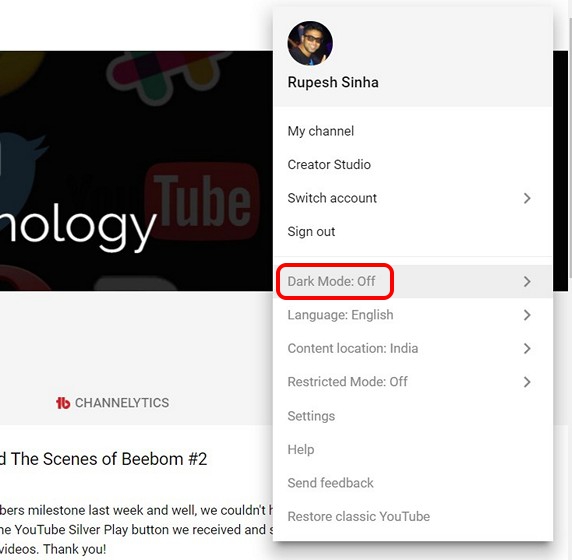Choose Sign out in the account menu
572x560 pixels.
413,232
